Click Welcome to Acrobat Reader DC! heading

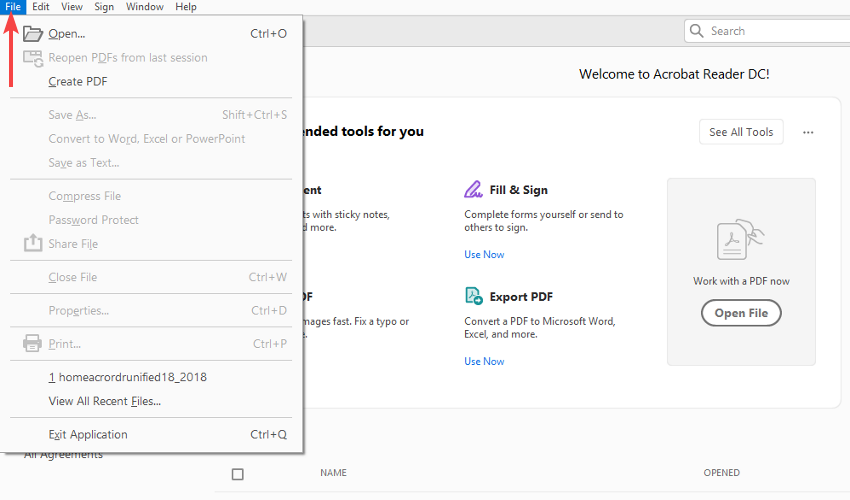coord(674,74)
